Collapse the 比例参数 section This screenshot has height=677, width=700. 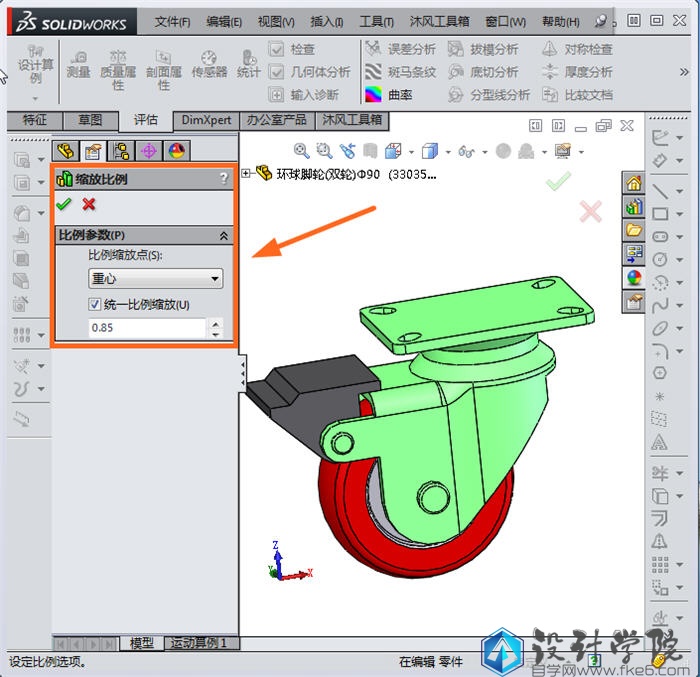(x=223, y=235)
